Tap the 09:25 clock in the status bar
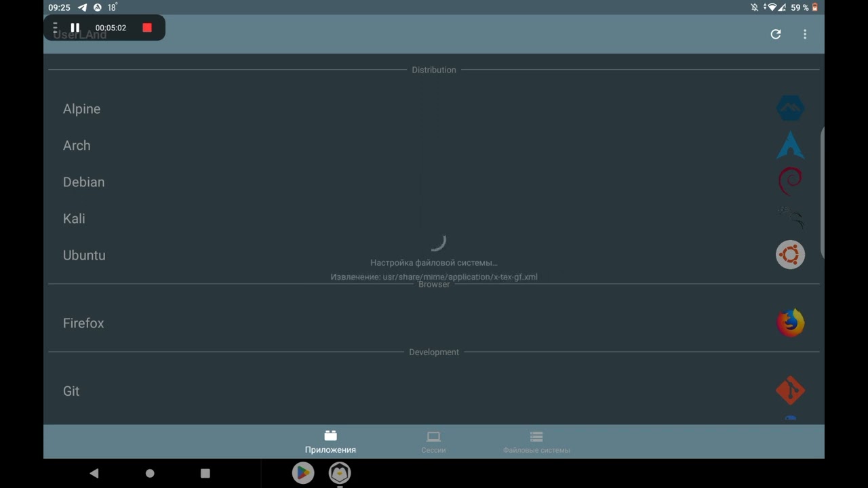Screen dimensions: 868x488 59,7
